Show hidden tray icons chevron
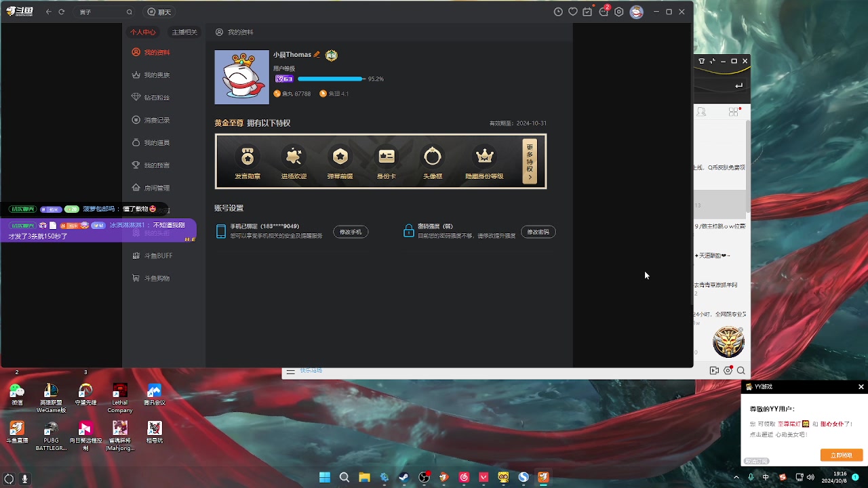 [x=736, y=477]
